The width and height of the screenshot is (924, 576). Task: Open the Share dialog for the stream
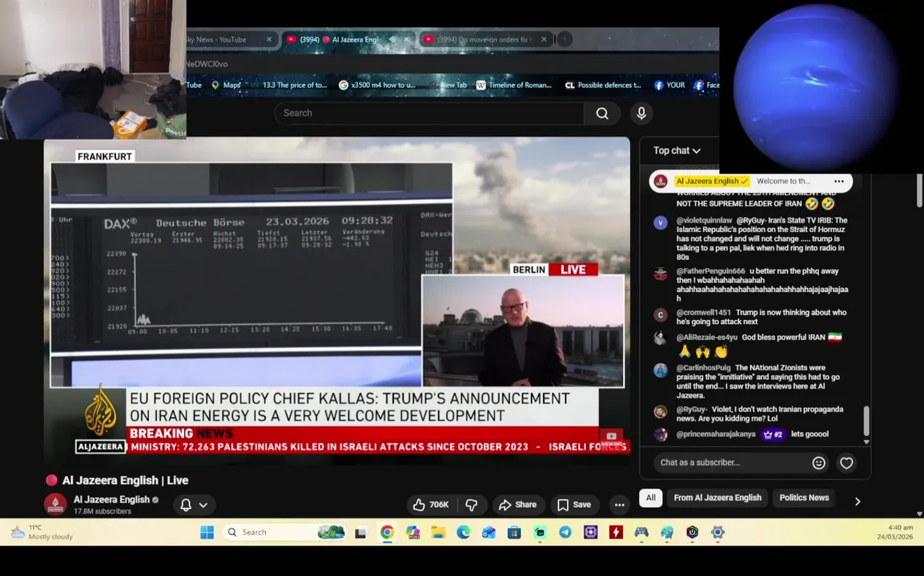point(518,505)
